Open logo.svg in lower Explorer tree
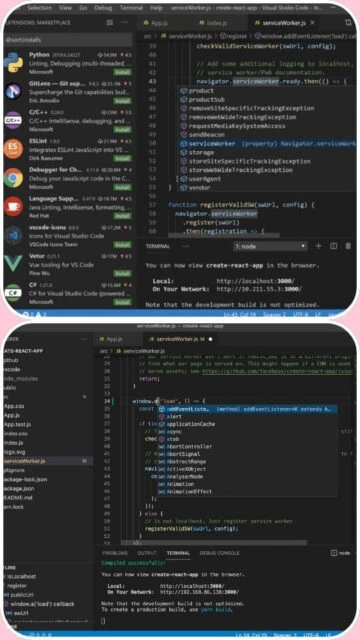The height and width of the screenshot is (640, 360). point(14,452)
